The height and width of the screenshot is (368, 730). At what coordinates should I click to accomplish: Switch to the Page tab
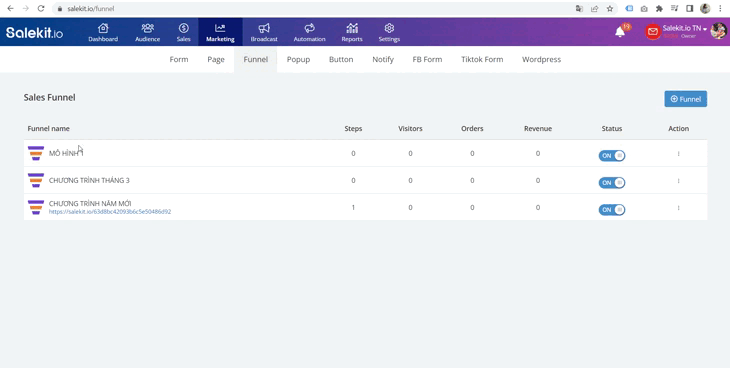tap(216, 59)
